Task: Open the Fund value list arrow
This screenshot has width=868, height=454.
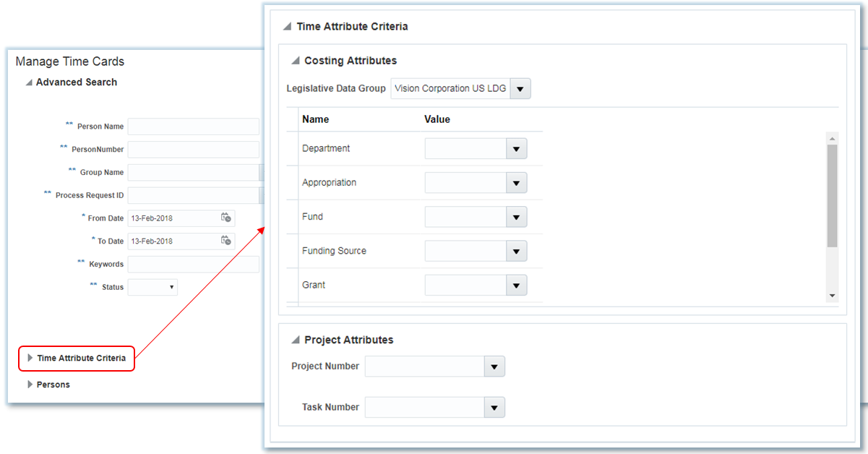Action: 517,216
